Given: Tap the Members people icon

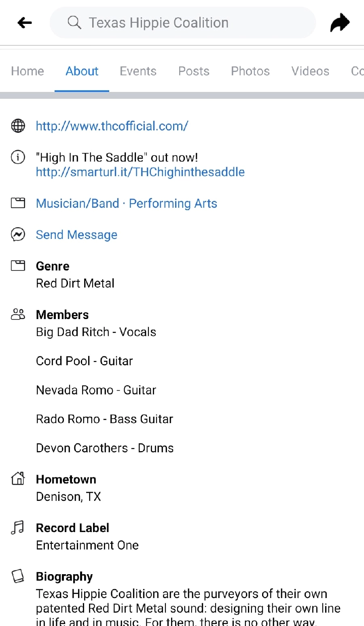Looking at the screenshot, I should tap(17, 314).
